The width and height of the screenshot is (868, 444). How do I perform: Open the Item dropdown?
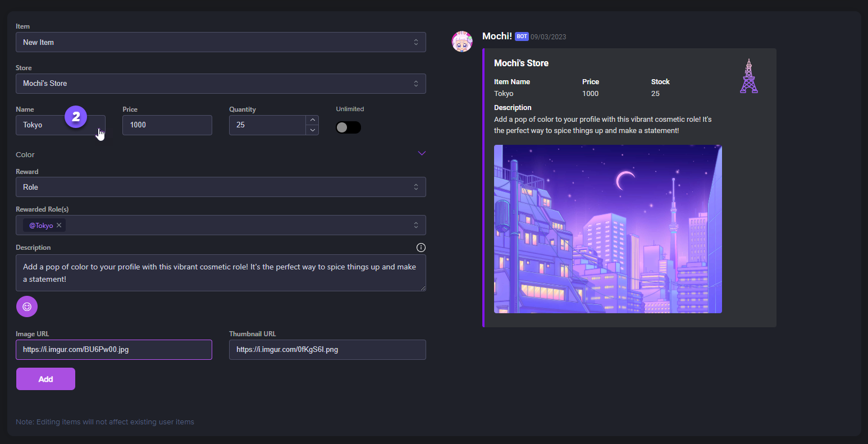(221, 42)
